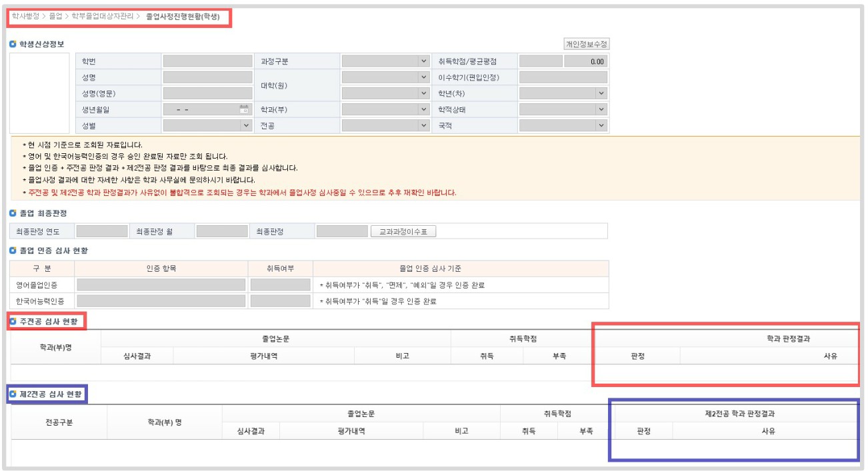Expand the 학적상태 dropdown
This screenshot has width=868, height=471.
(x=601, y=109)
